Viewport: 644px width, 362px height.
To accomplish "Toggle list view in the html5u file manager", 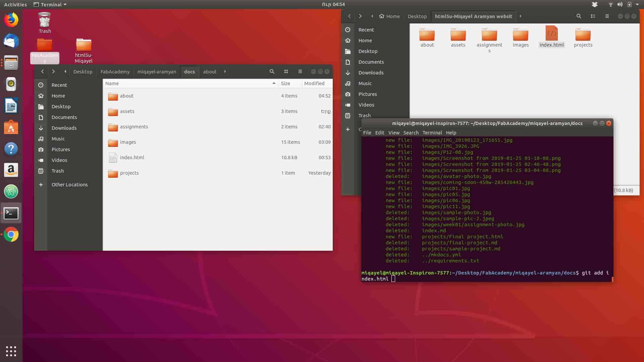I will (x=593, y=16).
